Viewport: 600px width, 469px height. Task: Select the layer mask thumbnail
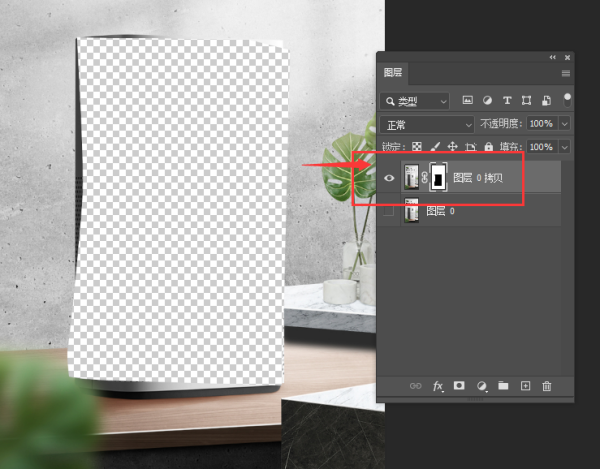click(x=438, y=178)
